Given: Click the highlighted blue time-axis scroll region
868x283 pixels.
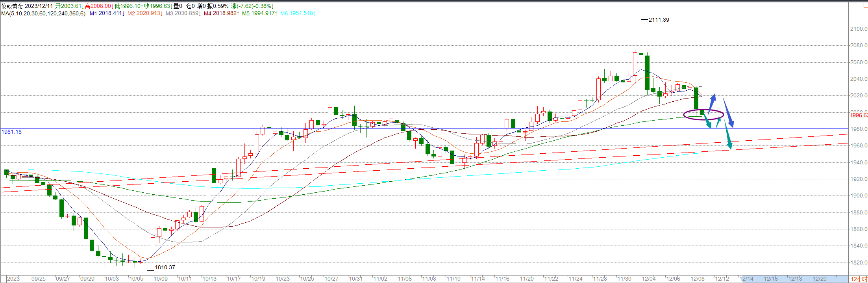Looking at the screenshot, I should pos(793,279).
